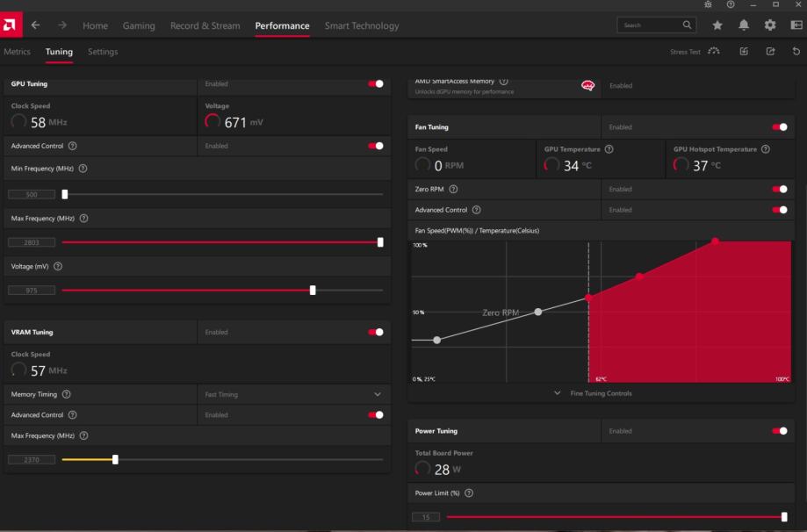Click the Voltage (mV) slider handle
This screenshot has height=532, width=807.
click(313, 291)
